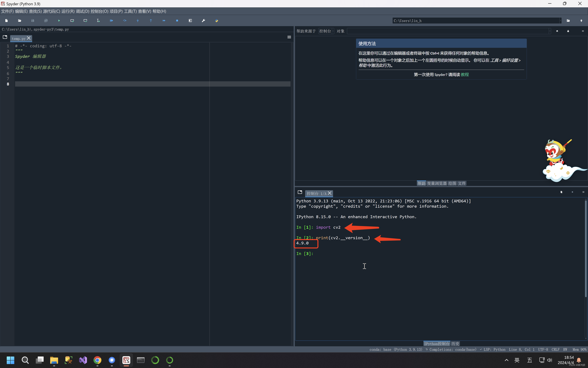Save the current file

pos(33,21)
